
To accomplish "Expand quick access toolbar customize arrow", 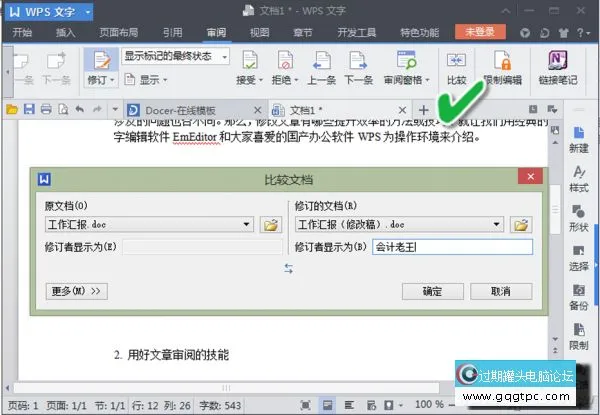I will pyautogui.click(x=115, y=110).
